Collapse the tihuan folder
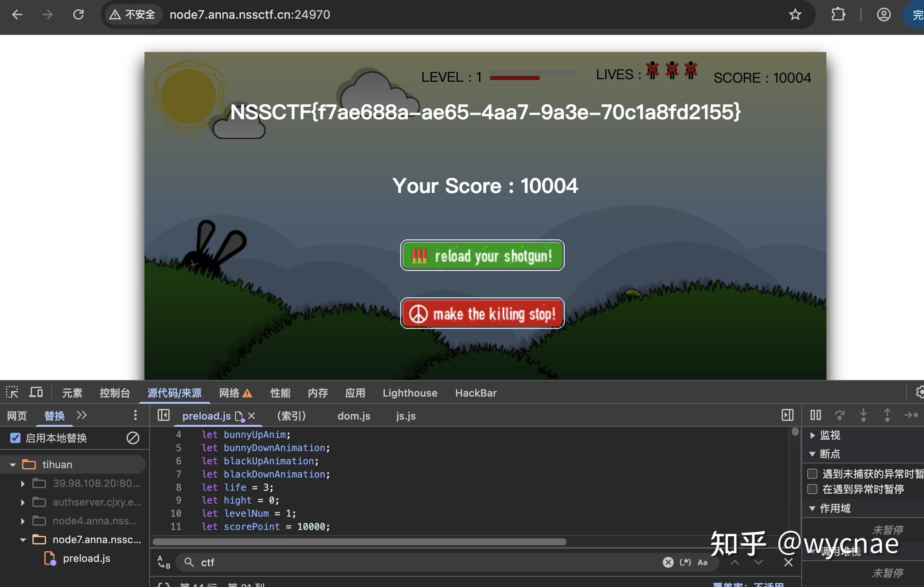The height and width of the screenshot is (587, 924). pos(12,464)
